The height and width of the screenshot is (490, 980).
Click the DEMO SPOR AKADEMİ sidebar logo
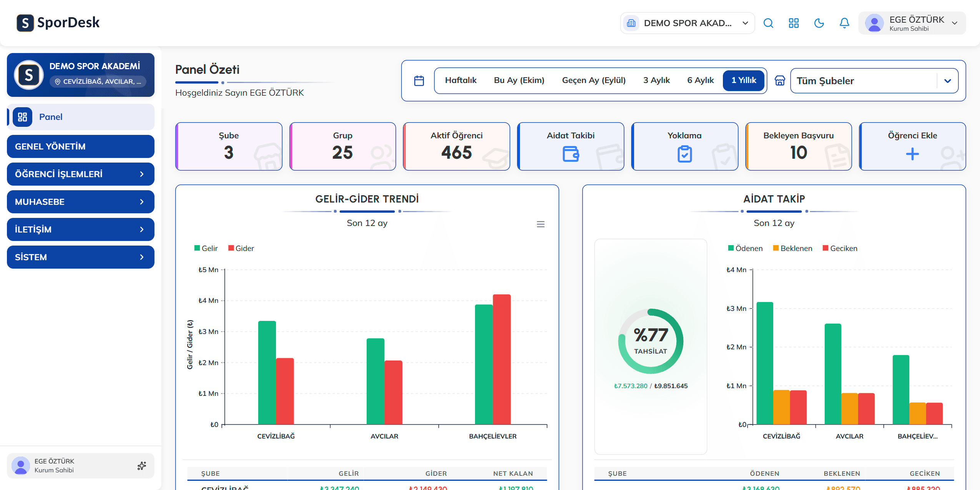pyautogui.click(x=29, y=75)
